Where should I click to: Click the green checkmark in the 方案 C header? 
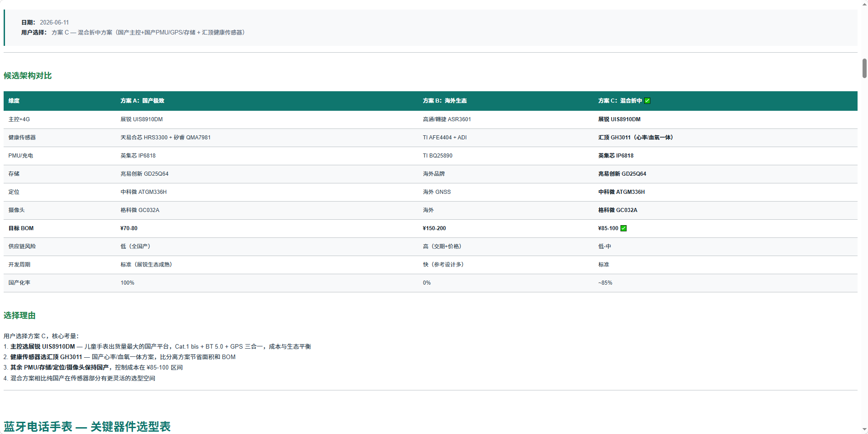(x=647, y=101)
